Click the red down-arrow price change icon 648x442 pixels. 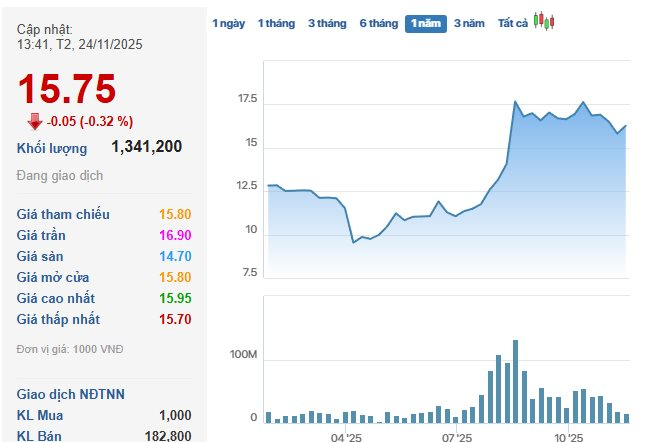click(x=35, y=121)
